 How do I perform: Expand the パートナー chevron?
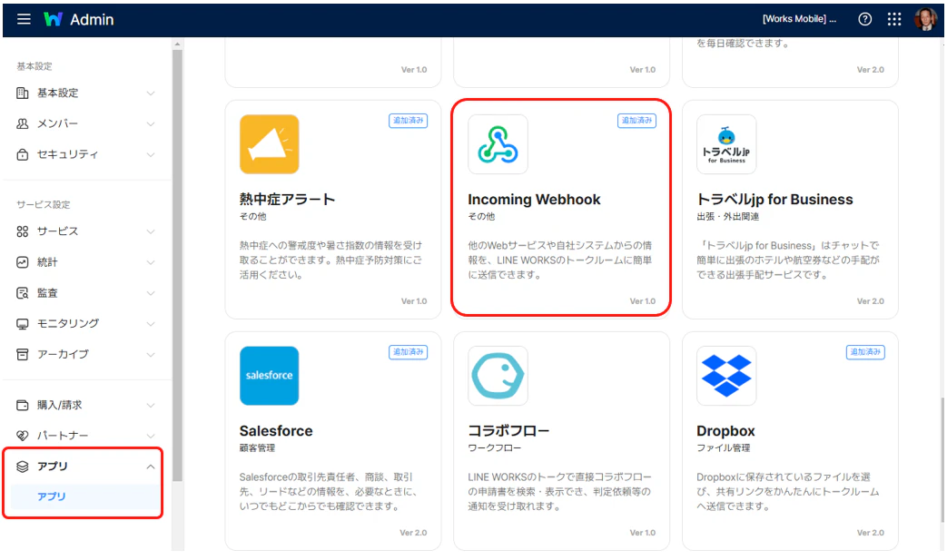pyautogui.click(x=151, y=436)
